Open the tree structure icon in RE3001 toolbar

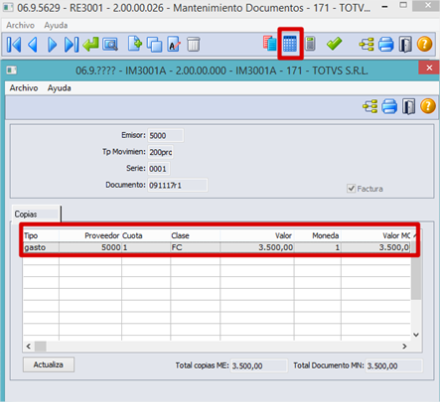(366, 44)
